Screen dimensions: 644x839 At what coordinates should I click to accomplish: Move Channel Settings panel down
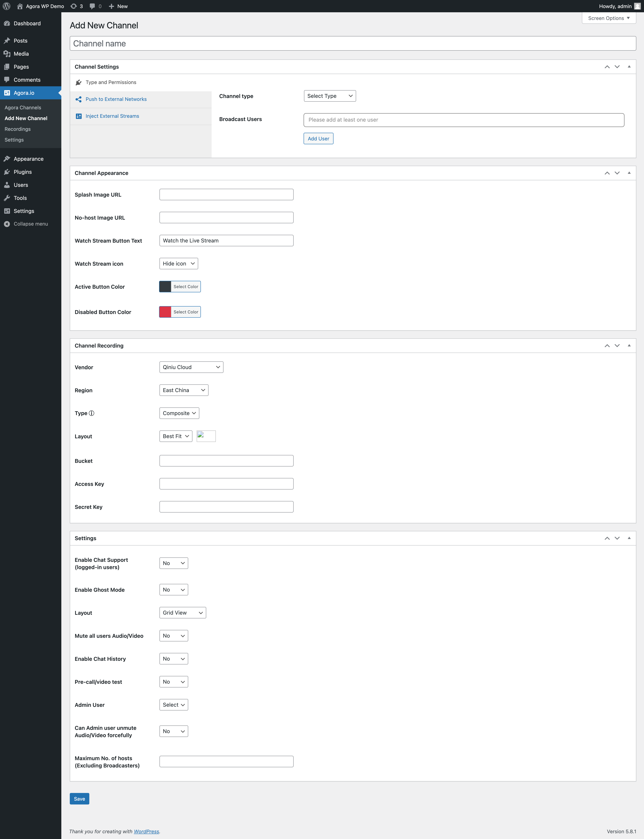pos(617,67)
